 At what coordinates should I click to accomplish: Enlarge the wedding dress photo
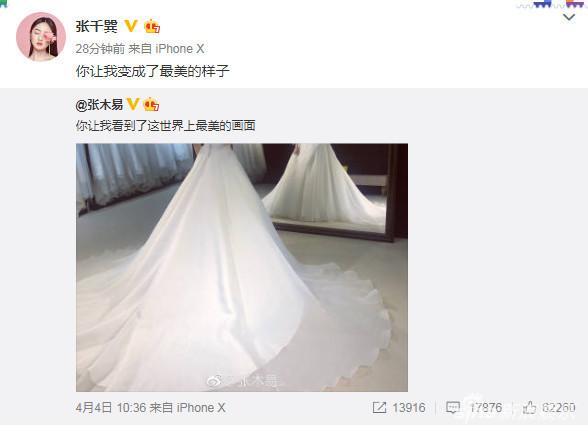point(242,267)
